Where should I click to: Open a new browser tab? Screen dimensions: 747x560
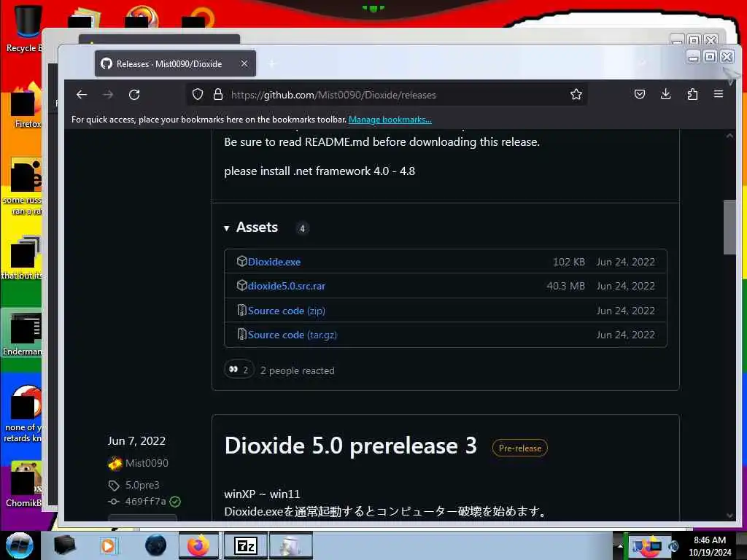[x=272, y=63]
